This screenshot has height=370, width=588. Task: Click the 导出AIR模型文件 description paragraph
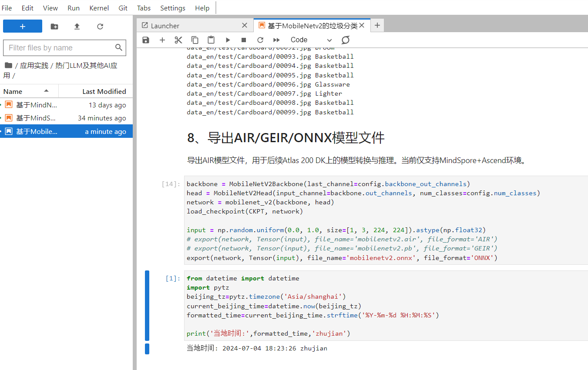pos(357,160)
